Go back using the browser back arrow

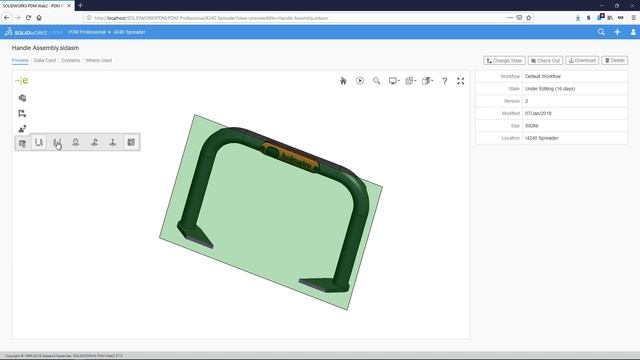pos(7,18)
